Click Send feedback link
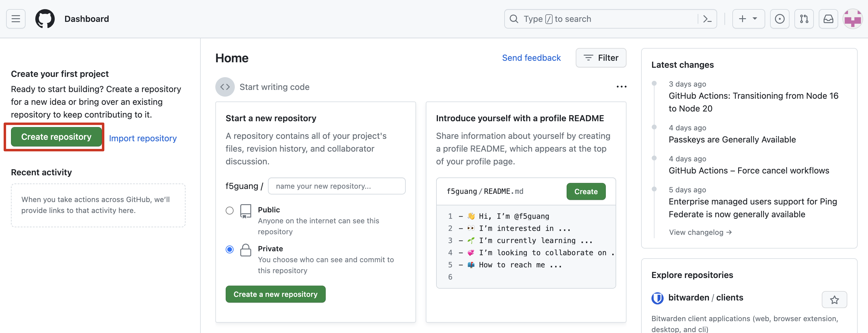868x333 pixels. point(531,58)
